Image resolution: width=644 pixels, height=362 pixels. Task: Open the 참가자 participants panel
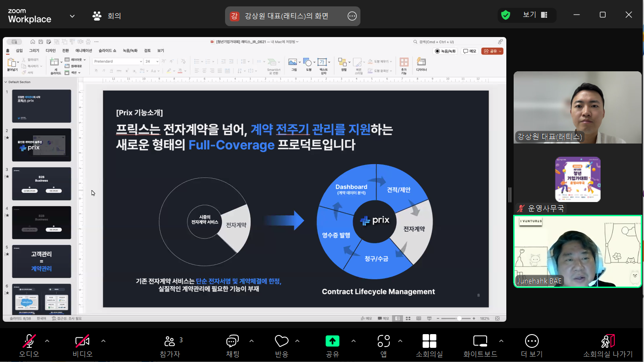click(170, 345)
